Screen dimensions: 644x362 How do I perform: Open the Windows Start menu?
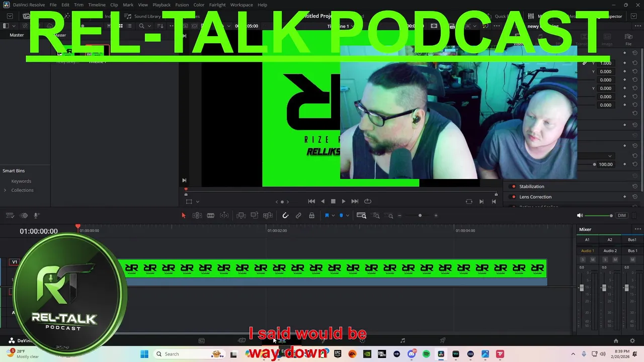pos(144,354)
